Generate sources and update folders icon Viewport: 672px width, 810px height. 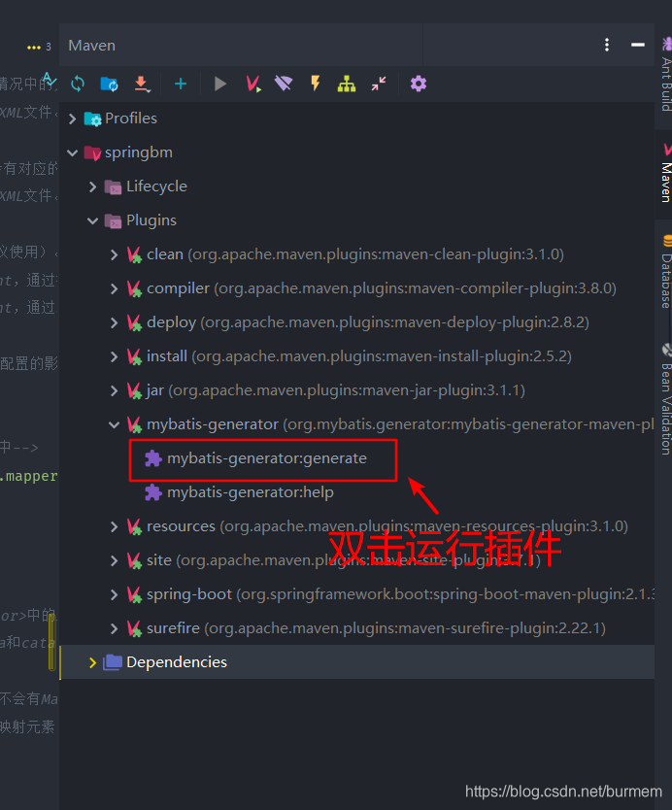tap(109, 84)
